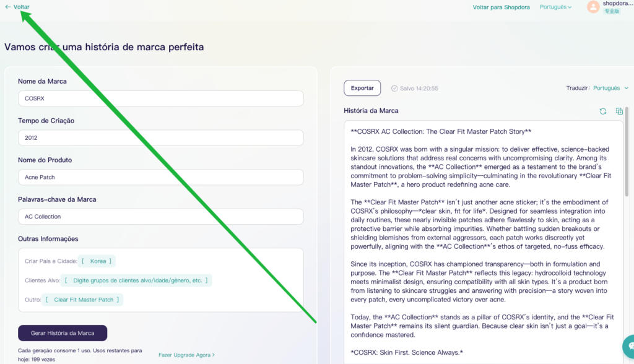The image size is (634, 364).
Task: Open the Português language dropdown in header
Action: [x=555, y=7]
